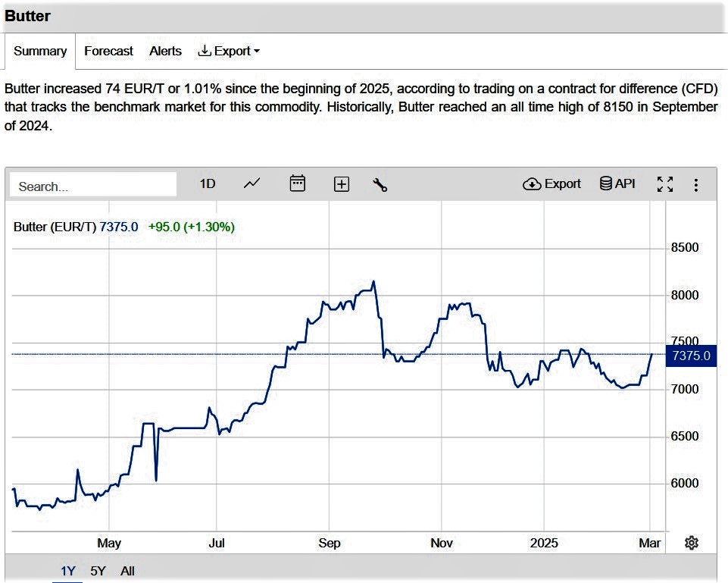Enter fullscreen chart mode
The height and width of the screenshot is (583, 728).
[x=665, y=184]
